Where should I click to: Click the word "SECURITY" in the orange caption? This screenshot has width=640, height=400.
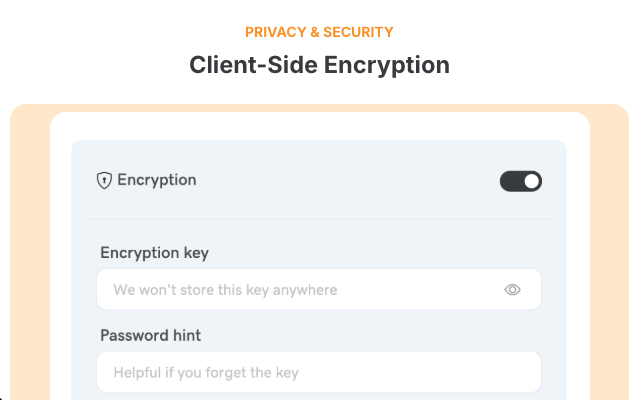(x=359, y=32)
